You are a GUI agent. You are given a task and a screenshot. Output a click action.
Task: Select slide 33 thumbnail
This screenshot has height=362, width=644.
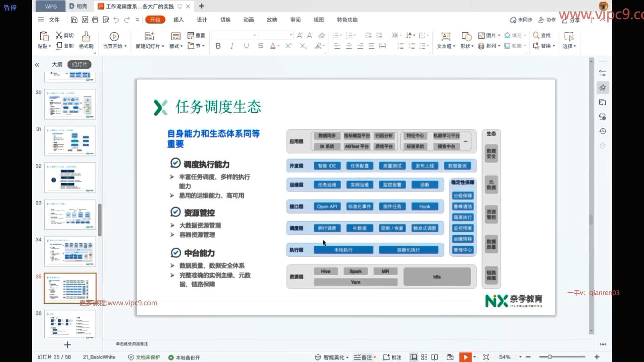pos(70,215)
